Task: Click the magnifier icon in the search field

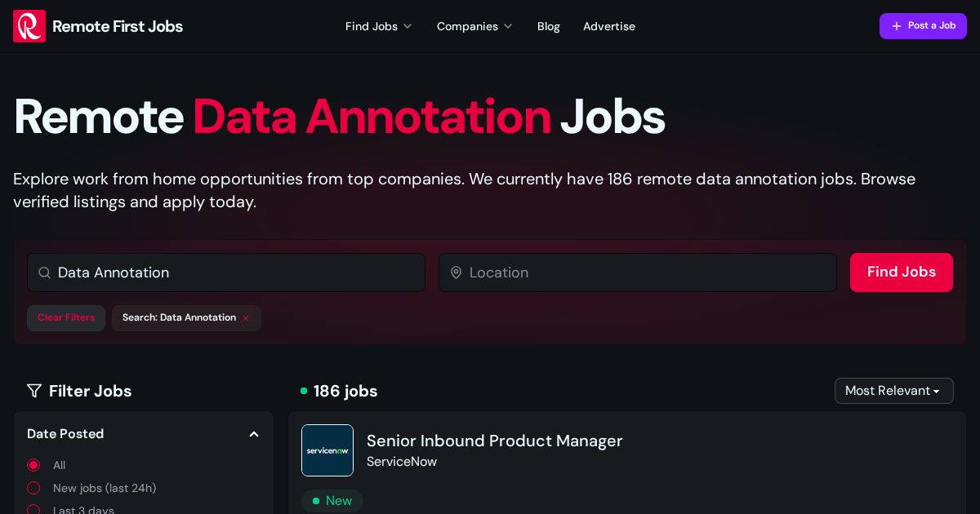Action: tap(45, 273)
